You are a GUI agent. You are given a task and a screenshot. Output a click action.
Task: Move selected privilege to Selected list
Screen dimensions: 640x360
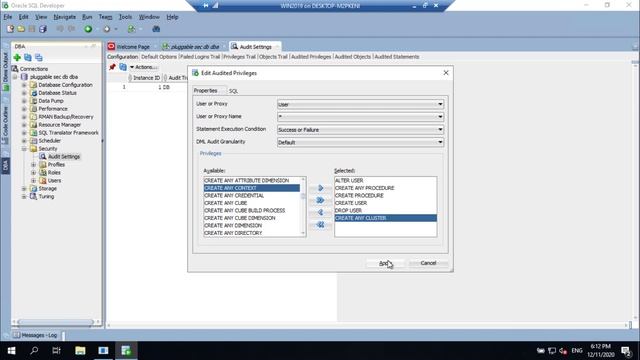320,188
